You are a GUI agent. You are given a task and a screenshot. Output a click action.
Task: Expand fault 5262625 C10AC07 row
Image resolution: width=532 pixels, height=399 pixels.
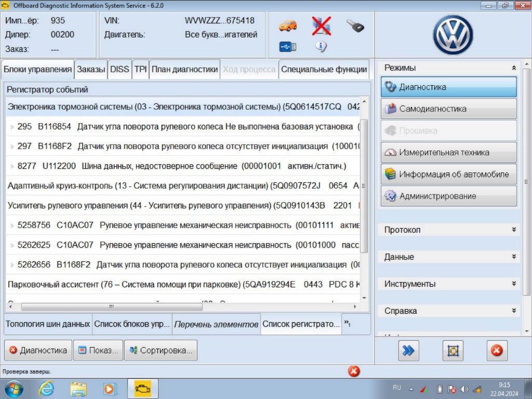12,245
